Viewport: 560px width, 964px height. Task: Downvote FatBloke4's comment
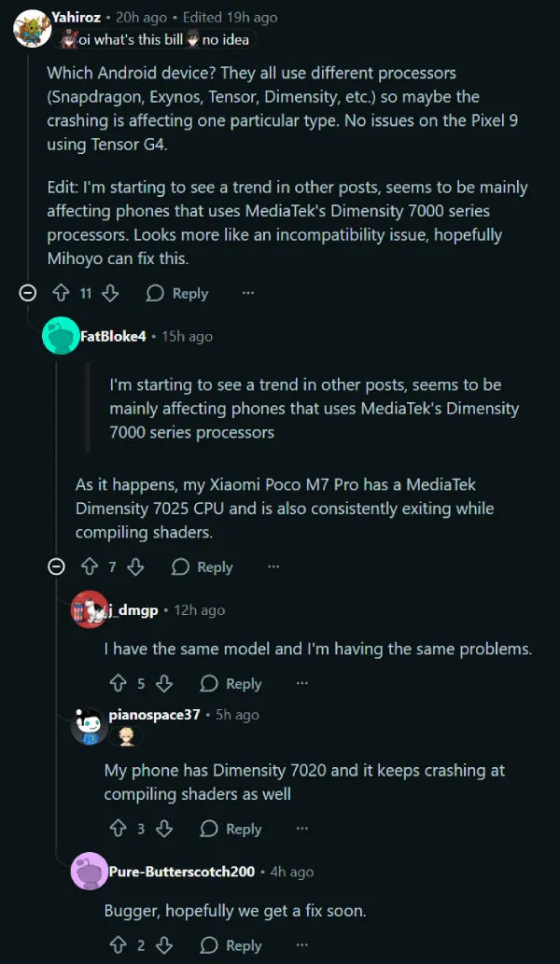(135, 566)
